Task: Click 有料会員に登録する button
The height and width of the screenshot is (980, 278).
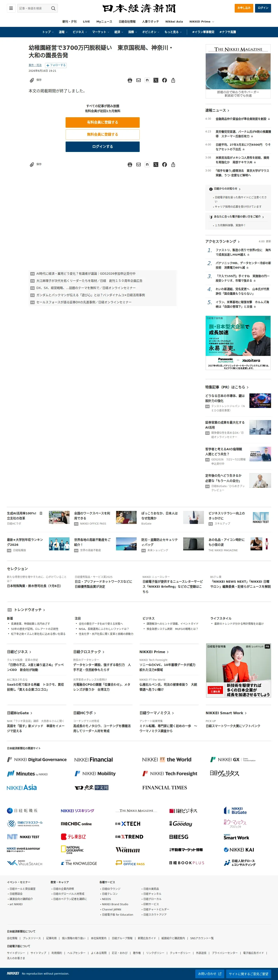Action: click(103, 122)
